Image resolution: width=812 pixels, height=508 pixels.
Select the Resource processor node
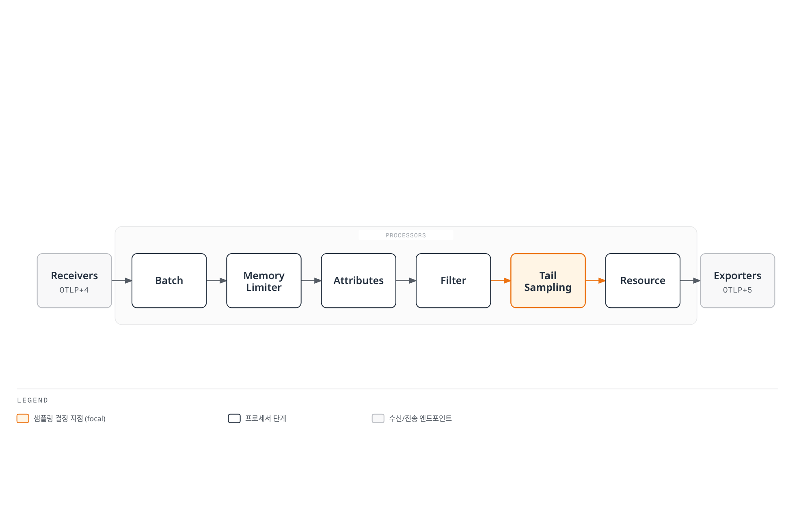tap(643, 281)
